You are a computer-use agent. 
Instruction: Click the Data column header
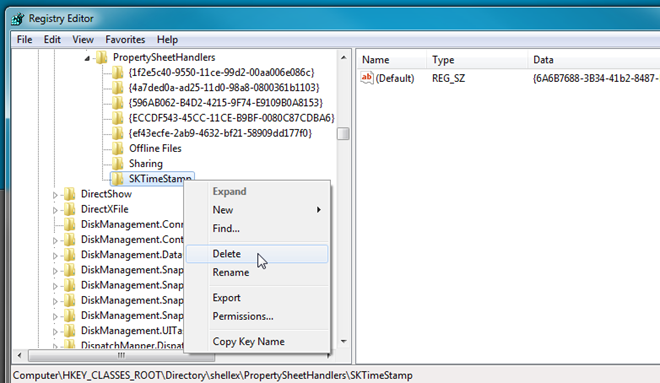tap(593, 60)
